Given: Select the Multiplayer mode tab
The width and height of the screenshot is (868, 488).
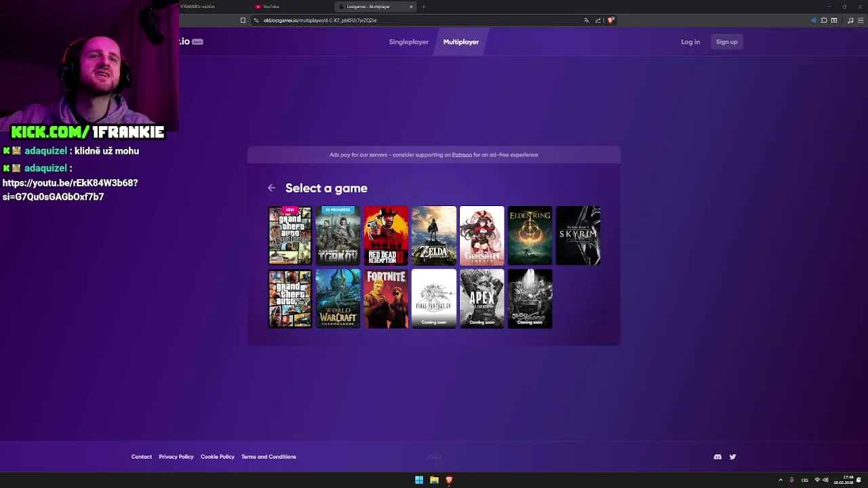Looking at the screenshot, I should 461,42.
